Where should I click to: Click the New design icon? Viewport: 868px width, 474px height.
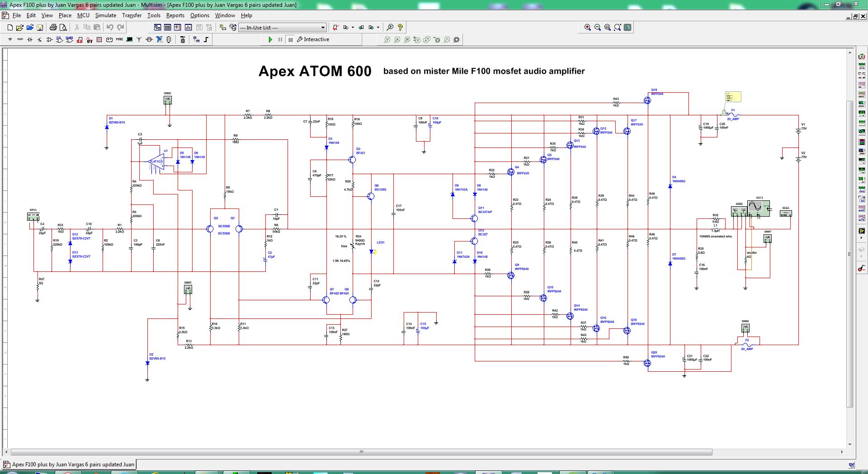pos(10,27)
